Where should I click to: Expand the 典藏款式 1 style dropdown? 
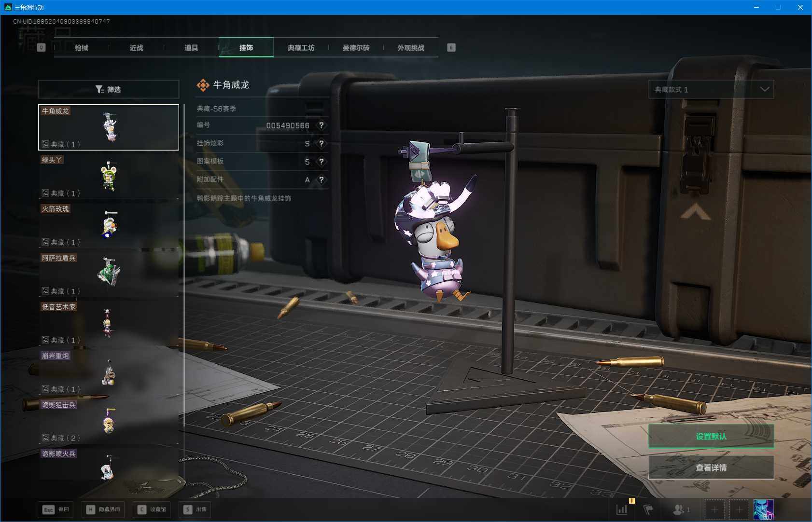(711, 89)
